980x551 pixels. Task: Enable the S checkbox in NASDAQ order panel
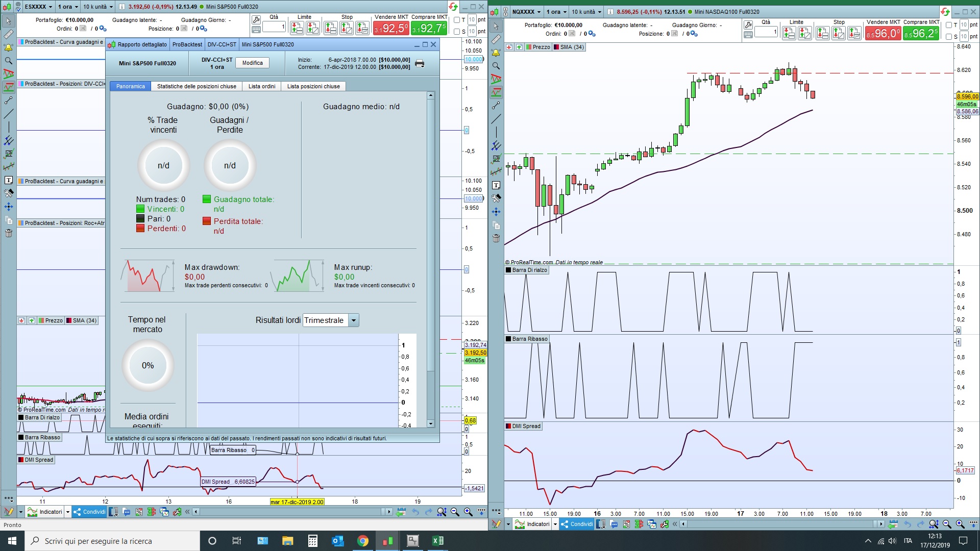pos(949,37)
